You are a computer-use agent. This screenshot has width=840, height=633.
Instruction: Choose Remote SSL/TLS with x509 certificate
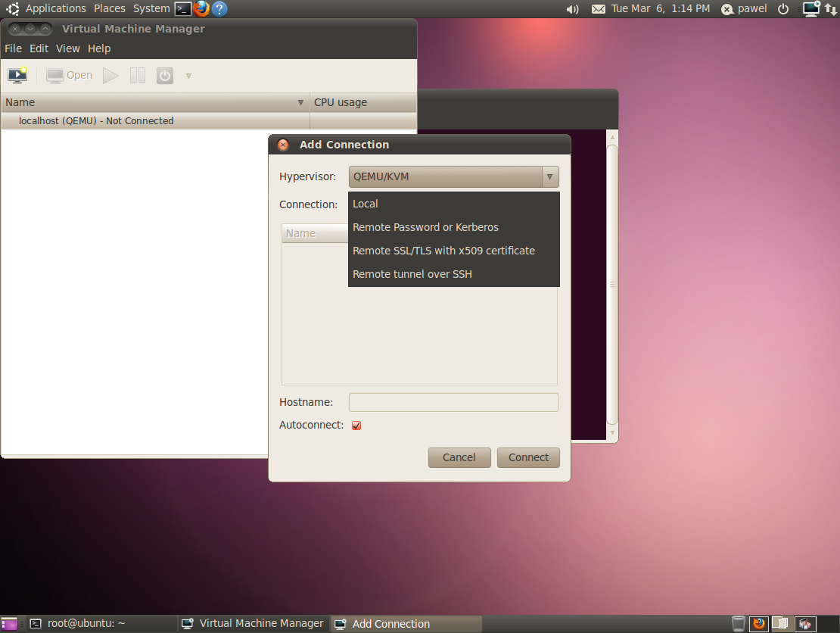click(454, 251)
